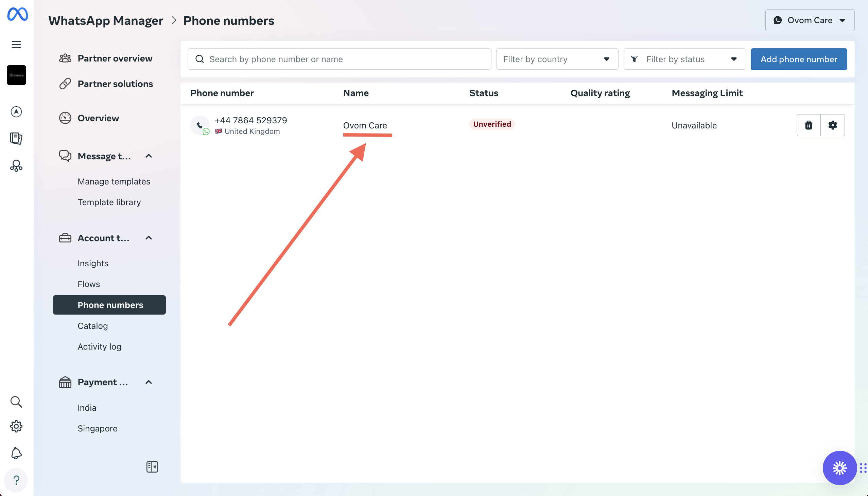
Task: Click the United Kingdom country label
Action: click(x=252, y=131)
